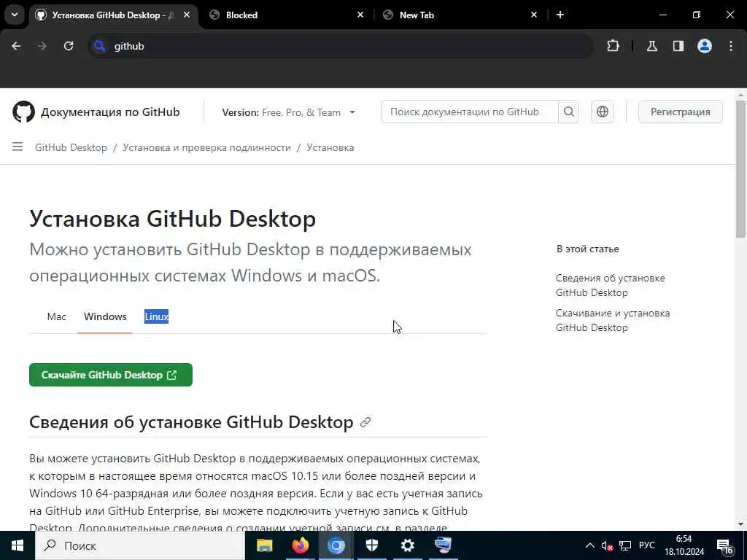Expand the Version: Free, Pro, & Team dropdown
Image resolution: width=747 pixels, height=560 pixels.
click(289, 112)
